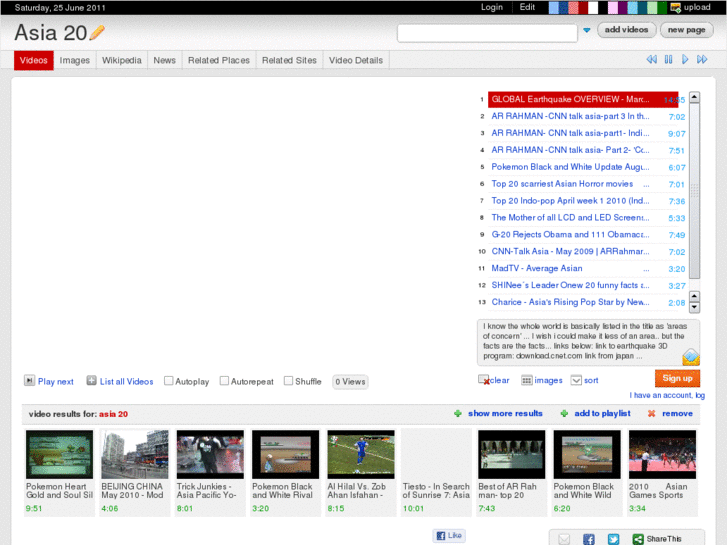Click the red X remove icon
727x545 pixels.
click(651, 413)
